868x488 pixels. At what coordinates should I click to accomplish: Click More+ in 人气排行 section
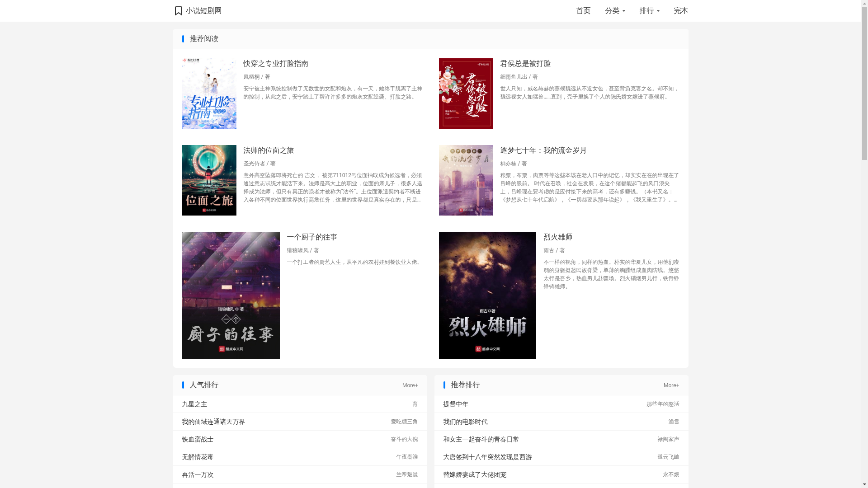coord(410,385)
